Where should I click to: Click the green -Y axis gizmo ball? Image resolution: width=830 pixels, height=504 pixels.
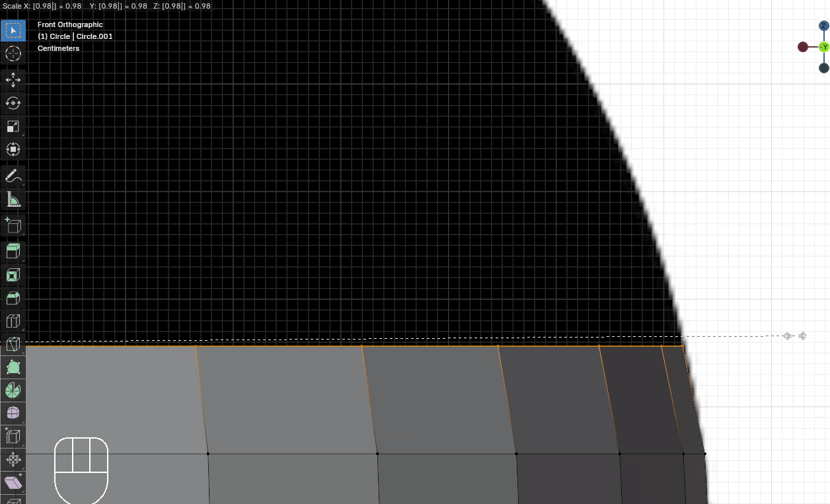[x=823, y=47]
